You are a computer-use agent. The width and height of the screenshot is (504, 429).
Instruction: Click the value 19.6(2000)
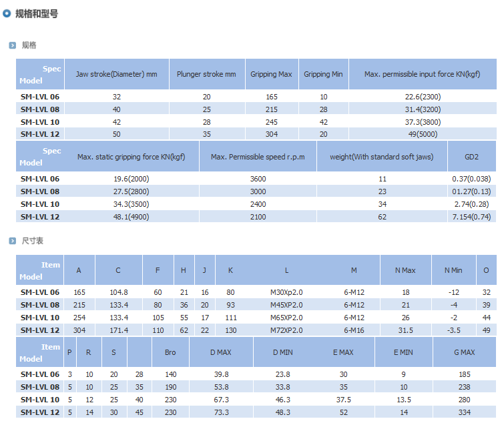click(x=131, y=179)
